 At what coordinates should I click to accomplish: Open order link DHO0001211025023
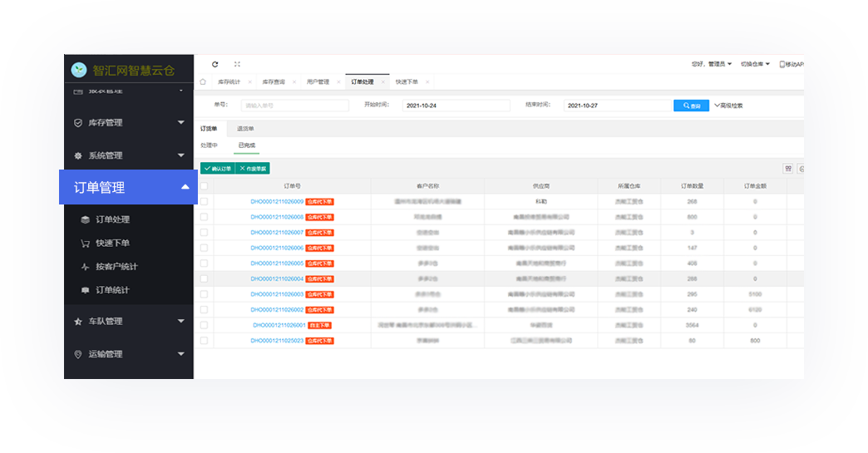277,342
